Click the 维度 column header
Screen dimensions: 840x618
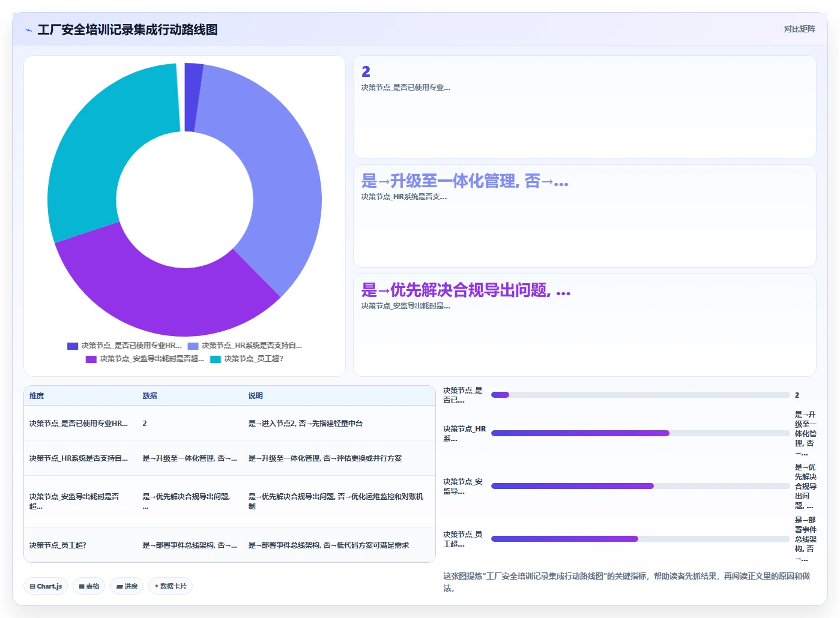click(37, 396)
